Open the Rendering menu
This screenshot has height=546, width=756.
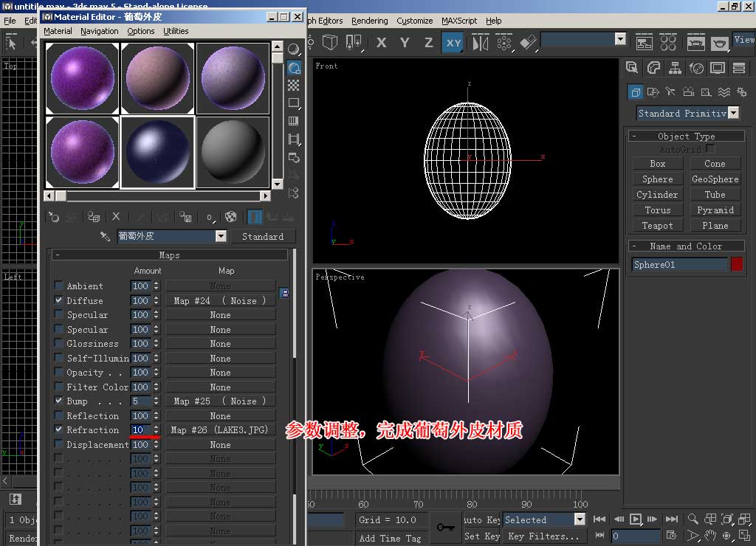(369, 21)
